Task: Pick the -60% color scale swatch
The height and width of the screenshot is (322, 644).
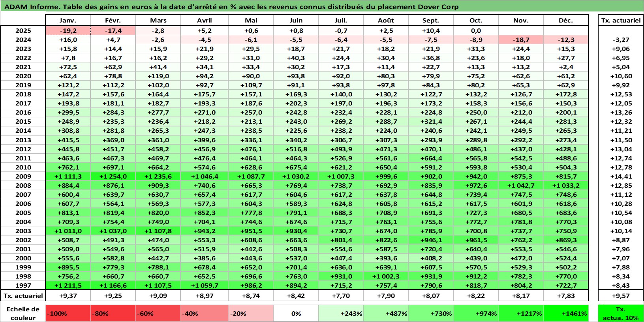Action: 158,313
